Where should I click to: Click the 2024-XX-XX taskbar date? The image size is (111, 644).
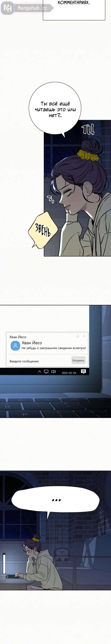pos(69,373)
